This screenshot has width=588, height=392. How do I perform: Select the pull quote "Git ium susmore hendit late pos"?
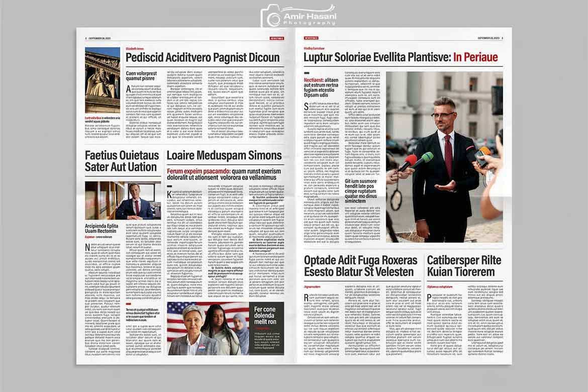click(360, 183)
